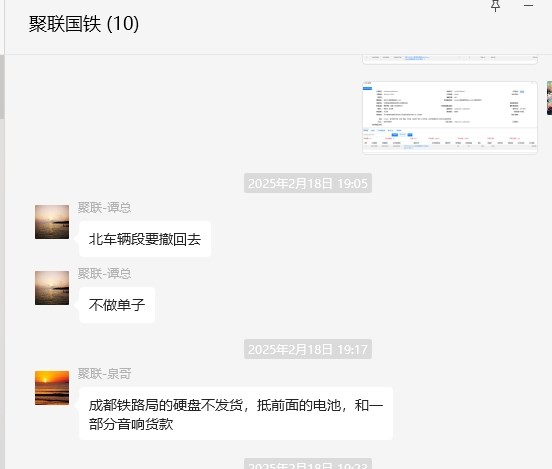The height and width of the screenshot is (469, 552).
Task: Click the sender name 聚联-泉哥
Action: (x=105, y=373)
